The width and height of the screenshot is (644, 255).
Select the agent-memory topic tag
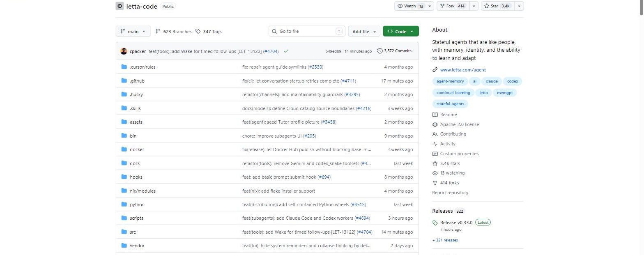tap(450, 81)
